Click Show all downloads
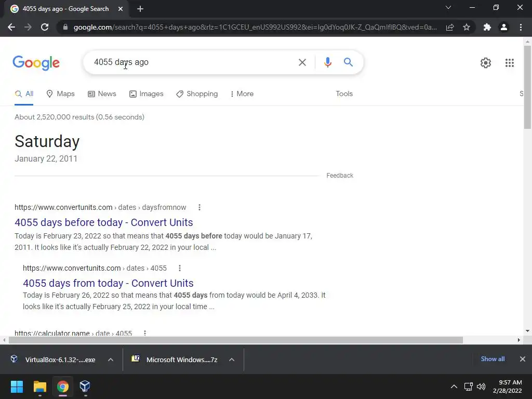 click(493, 359)
